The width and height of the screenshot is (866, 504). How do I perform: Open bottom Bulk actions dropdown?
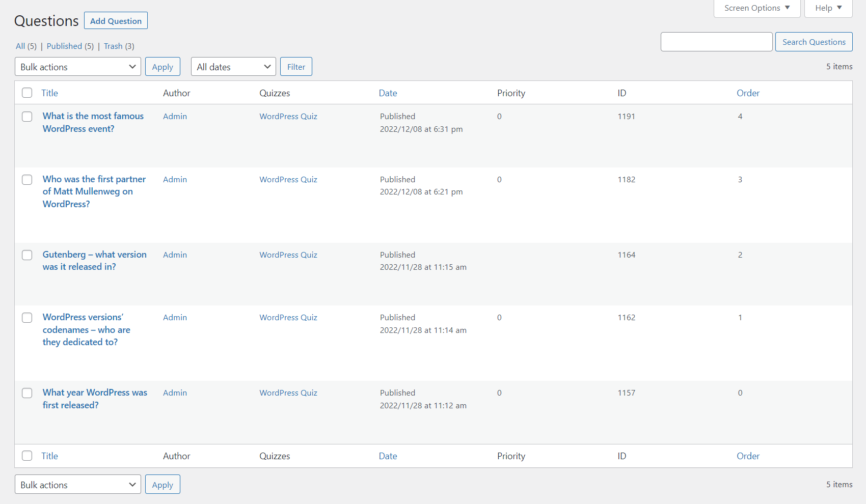pyautogui.click(x=78, y=485)
